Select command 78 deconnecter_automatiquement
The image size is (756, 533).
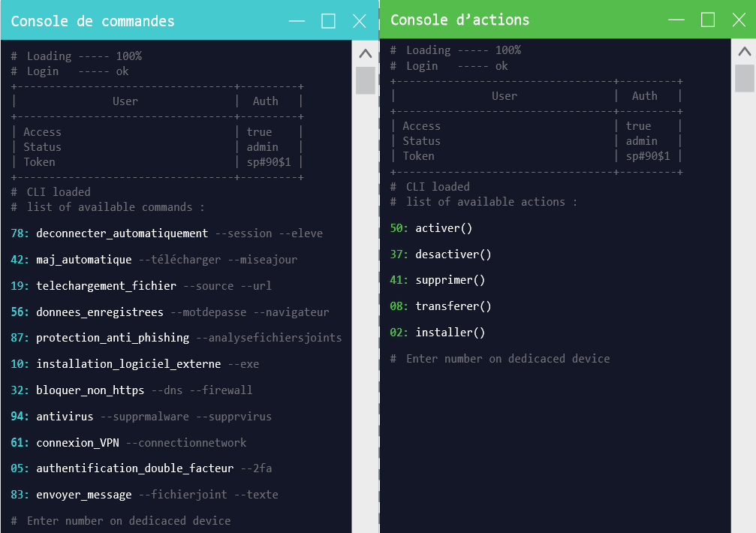167,233
